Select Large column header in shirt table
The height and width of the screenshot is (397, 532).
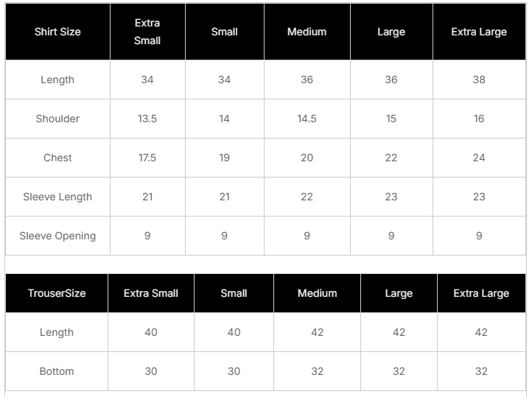tap(391, 32)
